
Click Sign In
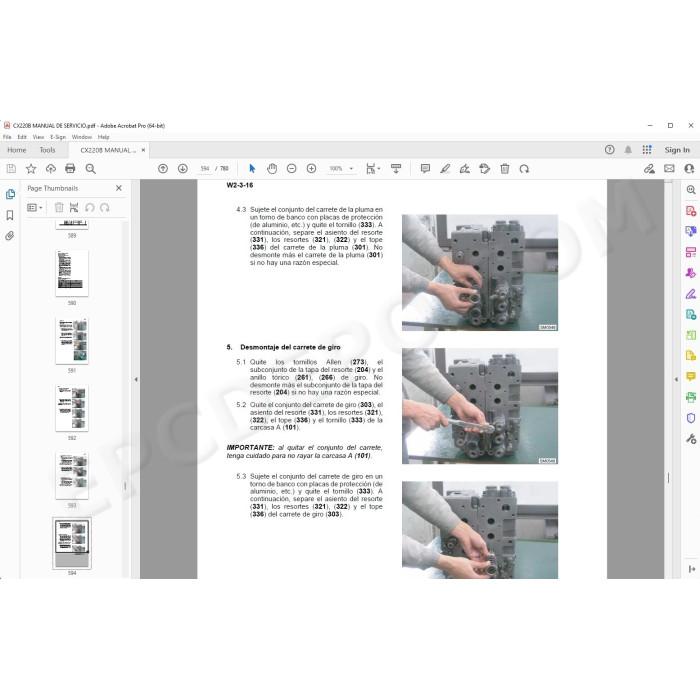point(677,150)
